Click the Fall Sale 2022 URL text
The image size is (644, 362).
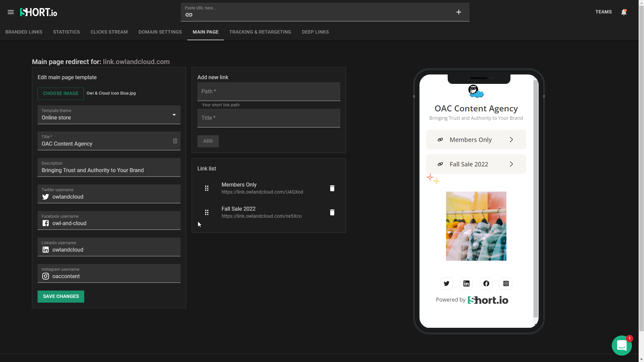click(x=261, y=216)
